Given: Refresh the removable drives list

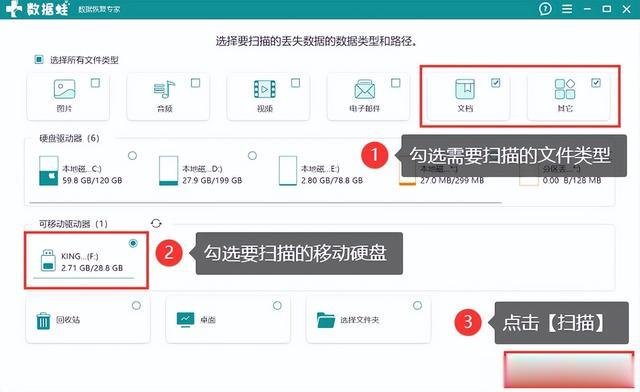Looking at the screenshot, I should [x=156, y=223].
